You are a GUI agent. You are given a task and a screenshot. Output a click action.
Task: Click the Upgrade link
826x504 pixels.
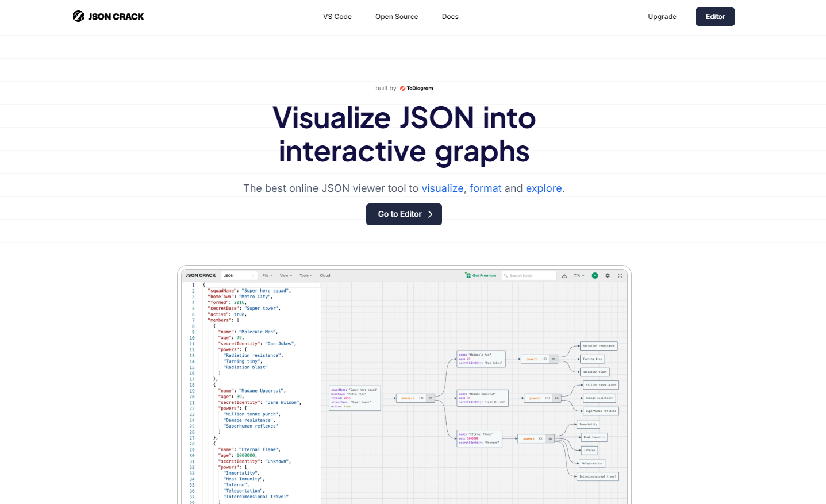[662, 17]
